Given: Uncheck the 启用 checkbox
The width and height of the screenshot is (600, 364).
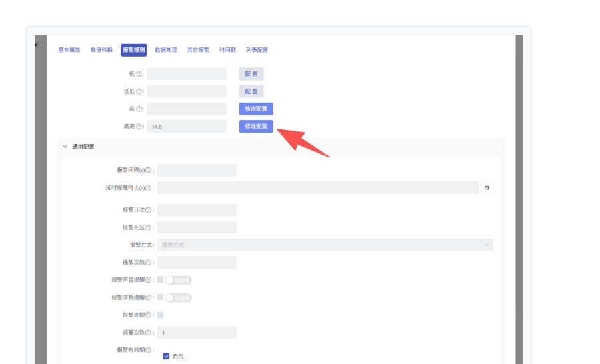Looking at the screenshot, I should pyautogui.click(x=167, y=356).
